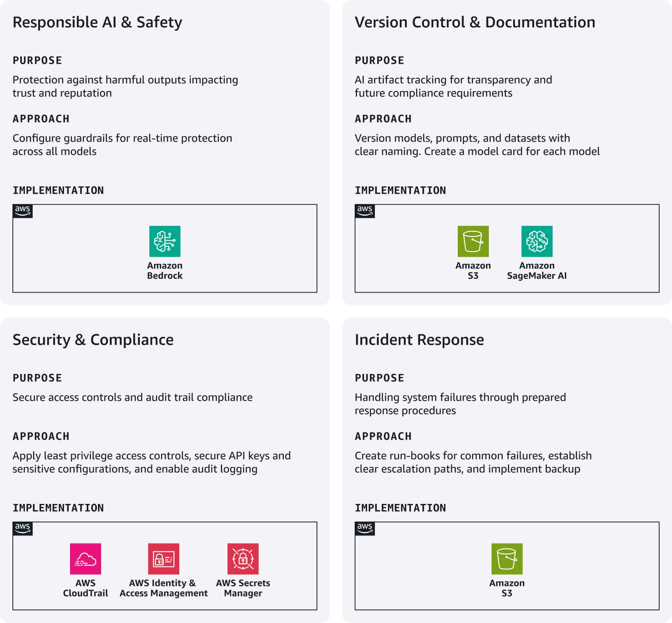The image size is (672, 623).
Task: Click the aws logo in Responsible AI box
Action: (23, 211)
